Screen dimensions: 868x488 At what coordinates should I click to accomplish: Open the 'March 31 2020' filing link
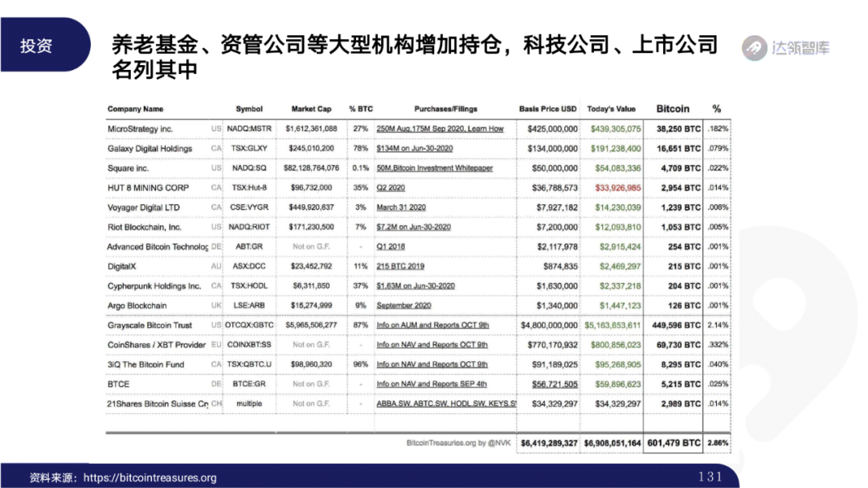coord(401,207)
